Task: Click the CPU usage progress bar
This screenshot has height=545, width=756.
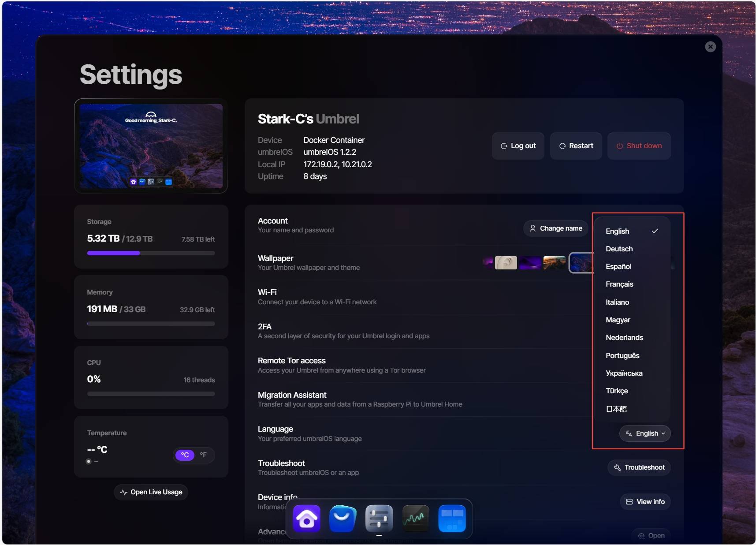Action: pyautogui.click(x=151, y=394)
